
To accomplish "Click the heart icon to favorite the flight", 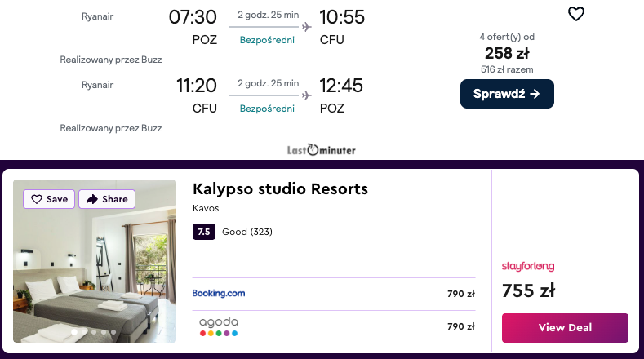I will pyautogui.click(x=576, y=14).
